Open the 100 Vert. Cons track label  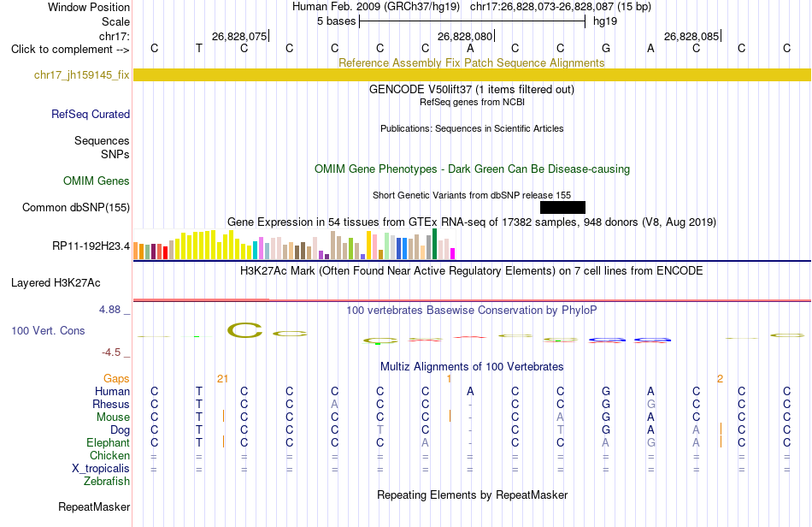click(48, 330)
